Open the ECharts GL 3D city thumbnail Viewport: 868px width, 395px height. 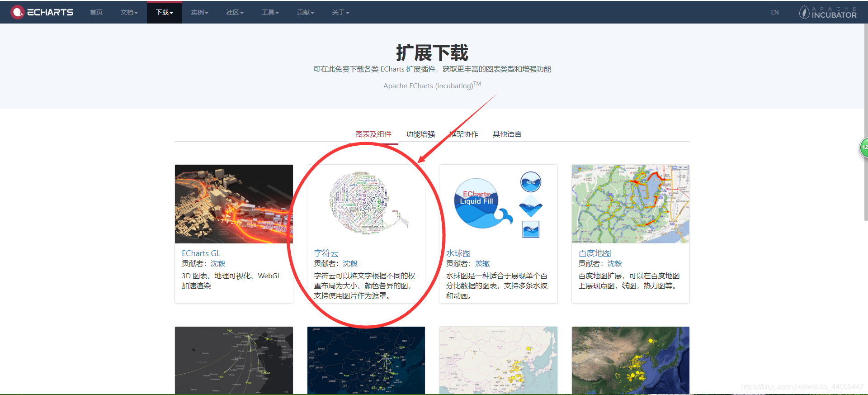pos(234,204)
